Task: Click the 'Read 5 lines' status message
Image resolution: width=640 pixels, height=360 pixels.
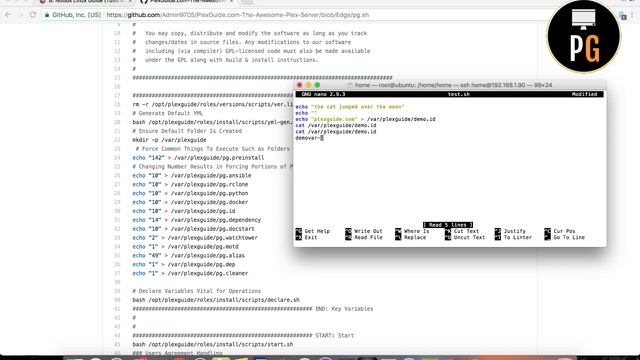Action: click(x=448, y=225)
